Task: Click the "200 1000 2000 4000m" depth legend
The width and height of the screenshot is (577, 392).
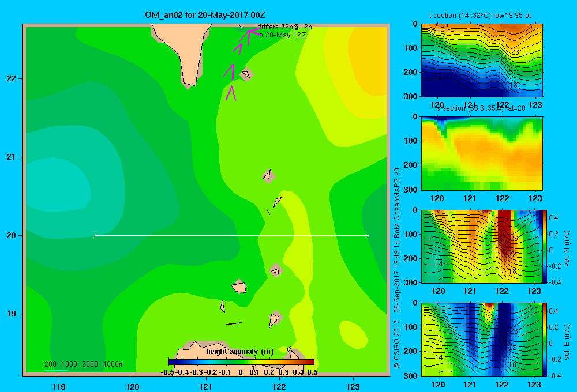Action: click(84, 364)
